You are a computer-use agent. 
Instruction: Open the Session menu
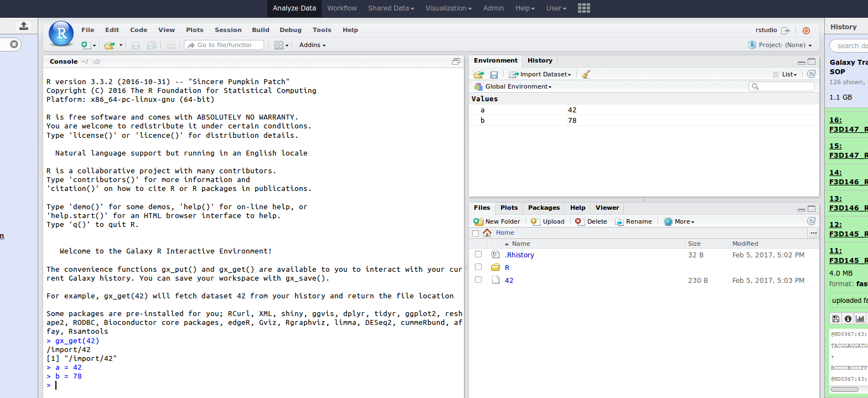click(x=228, y=30)
